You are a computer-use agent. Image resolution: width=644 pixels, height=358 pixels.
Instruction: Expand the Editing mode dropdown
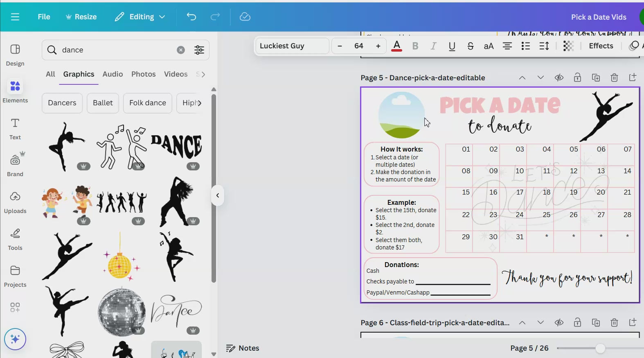(140, 17)
